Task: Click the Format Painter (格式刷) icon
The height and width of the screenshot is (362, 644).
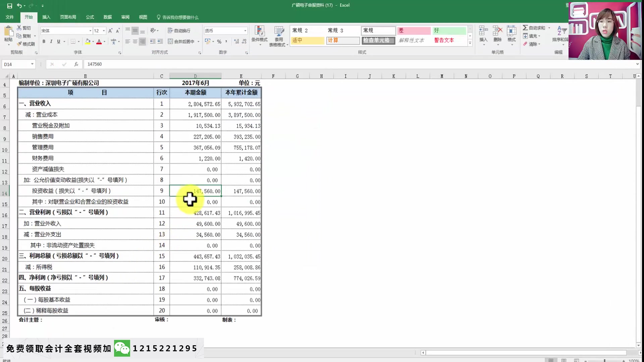Action: pos(19,44)
